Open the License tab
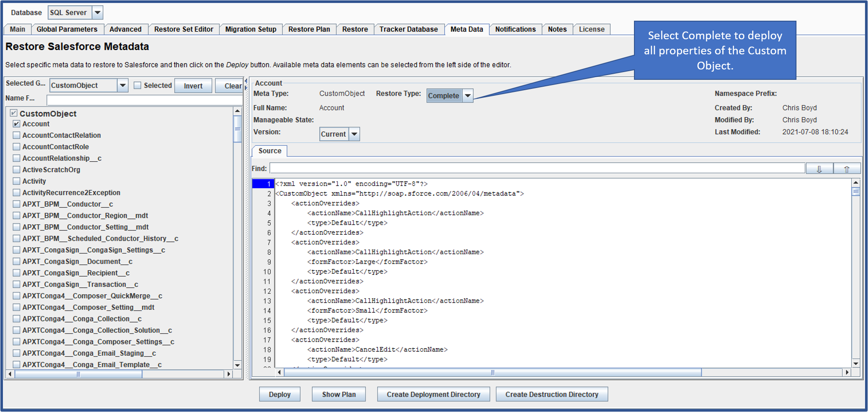Image resolution: width=868 pixels, height=412 pixels. click(x=592, y=29)
